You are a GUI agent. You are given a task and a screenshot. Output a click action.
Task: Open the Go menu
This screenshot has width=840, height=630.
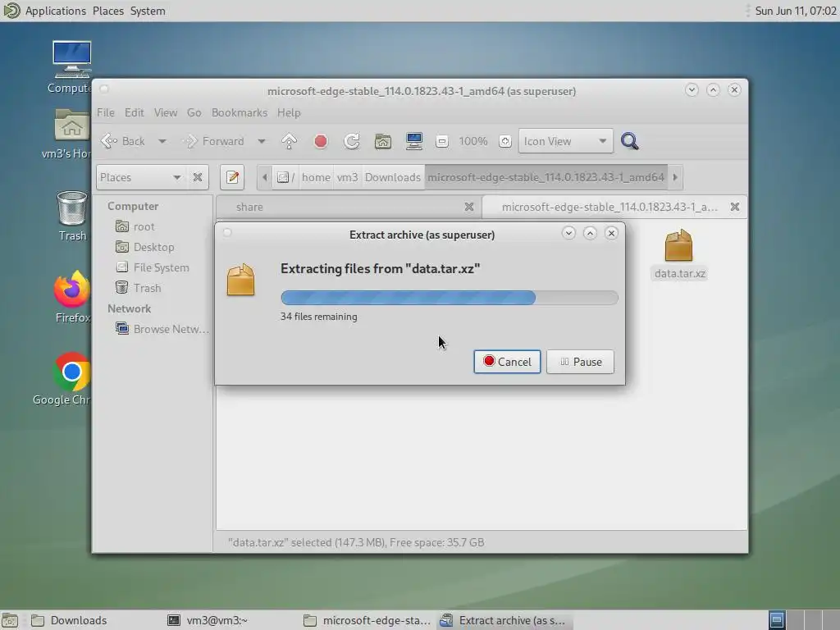click(x=194, y=112)
